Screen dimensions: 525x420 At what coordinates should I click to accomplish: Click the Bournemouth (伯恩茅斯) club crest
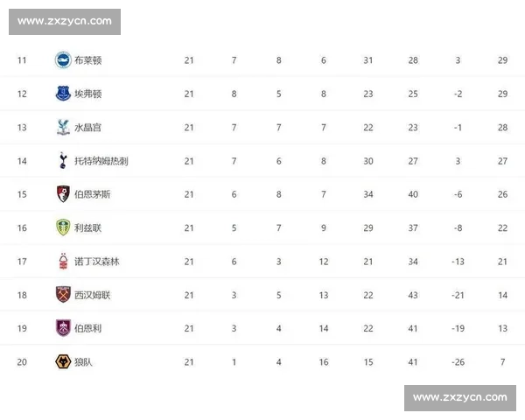63,194
